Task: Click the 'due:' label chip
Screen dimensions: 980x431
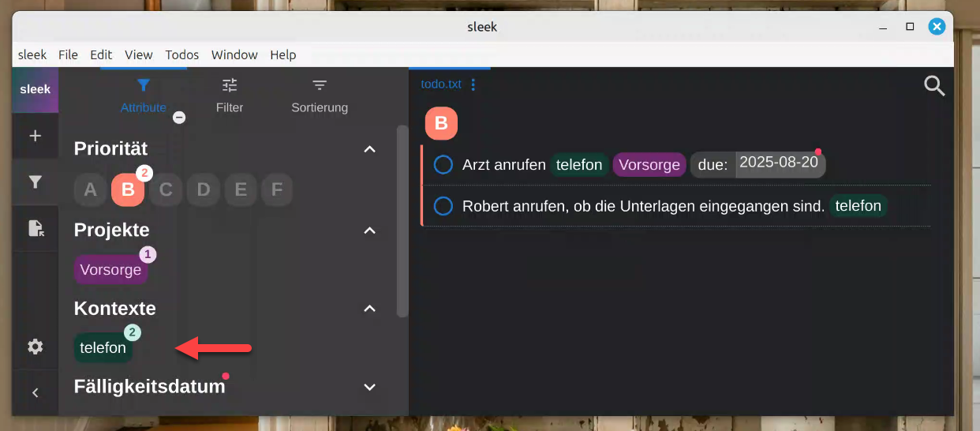Action: point(713,165)
